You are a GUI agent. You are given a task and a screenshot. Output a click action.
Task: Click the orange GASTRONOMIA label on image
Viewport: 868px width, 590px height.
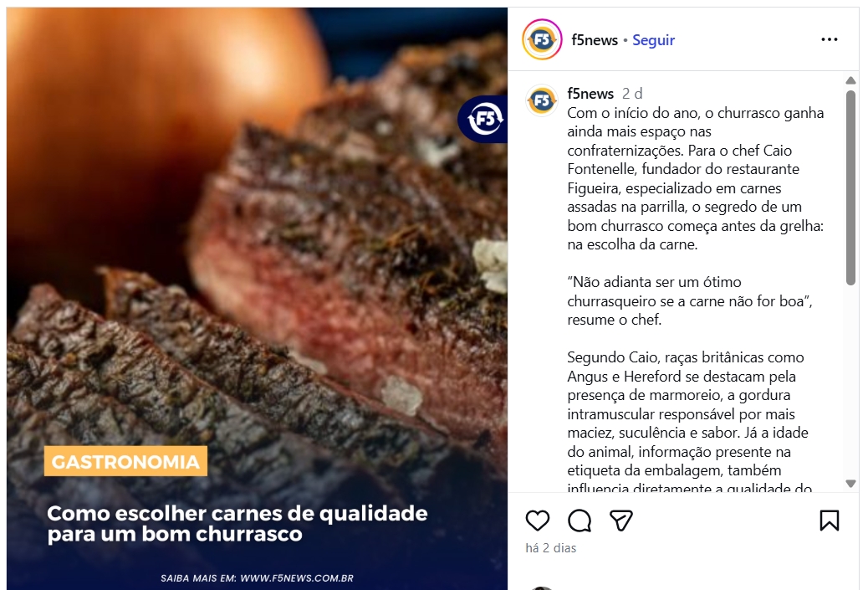point(125,461)
